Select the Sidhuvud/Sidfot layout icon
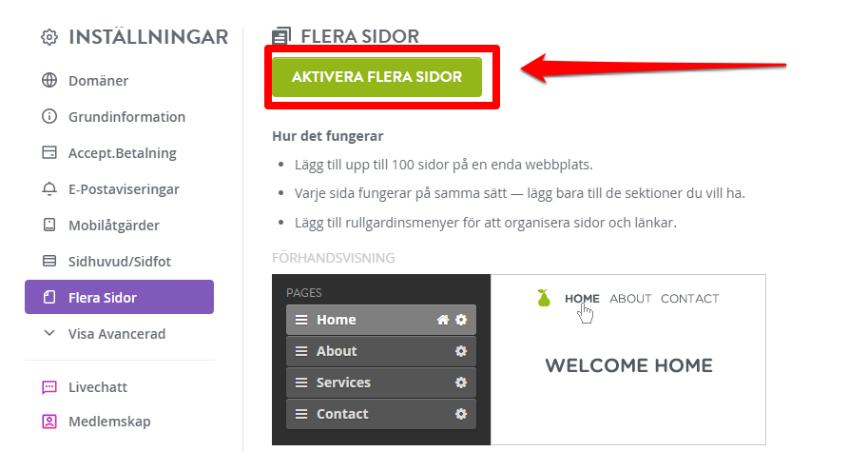Screen dimensions: 868x452 tap(49, 261)
